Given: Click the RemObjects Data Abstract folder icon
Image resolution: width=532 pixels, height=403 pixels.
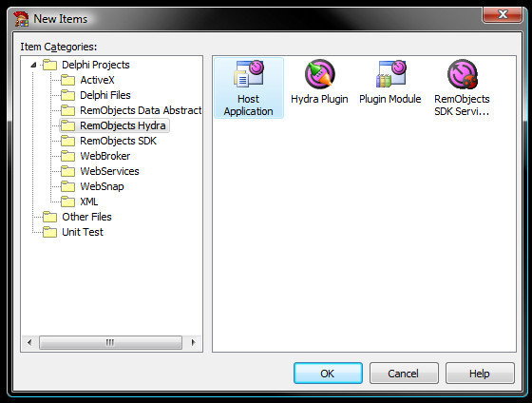Looking at the screenshot, I should (67, 110).
